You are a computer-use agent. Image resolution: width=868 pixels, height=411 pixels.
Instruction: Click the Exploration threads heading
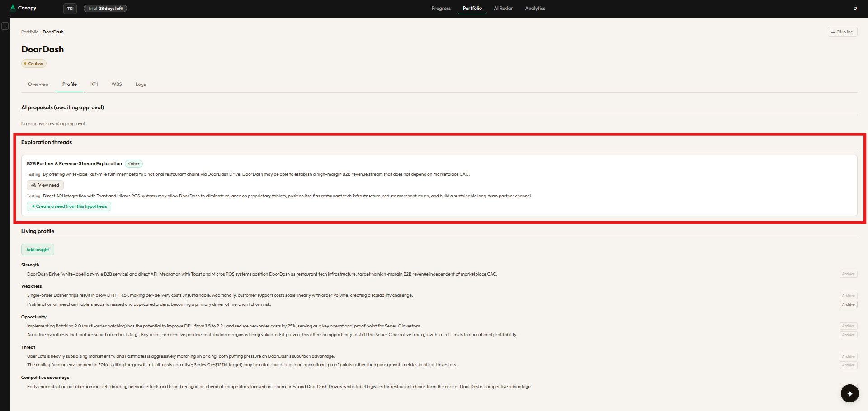[x=47, y=142]
